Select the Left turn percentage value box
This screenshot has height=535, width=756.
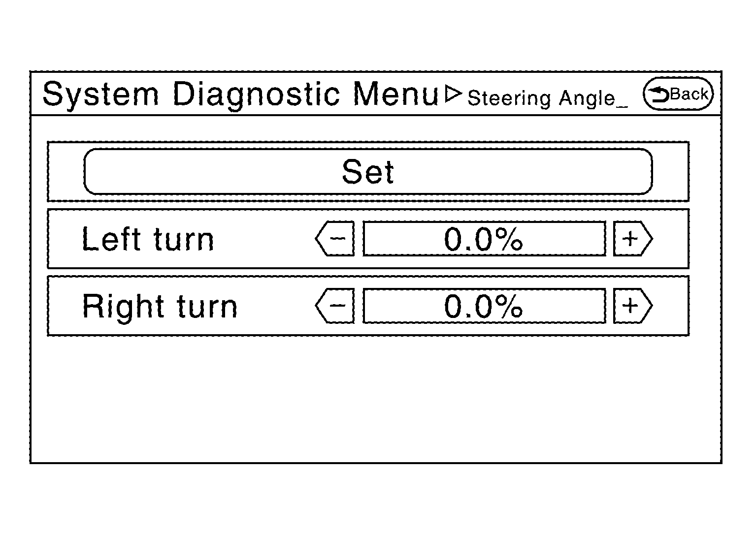484,239
